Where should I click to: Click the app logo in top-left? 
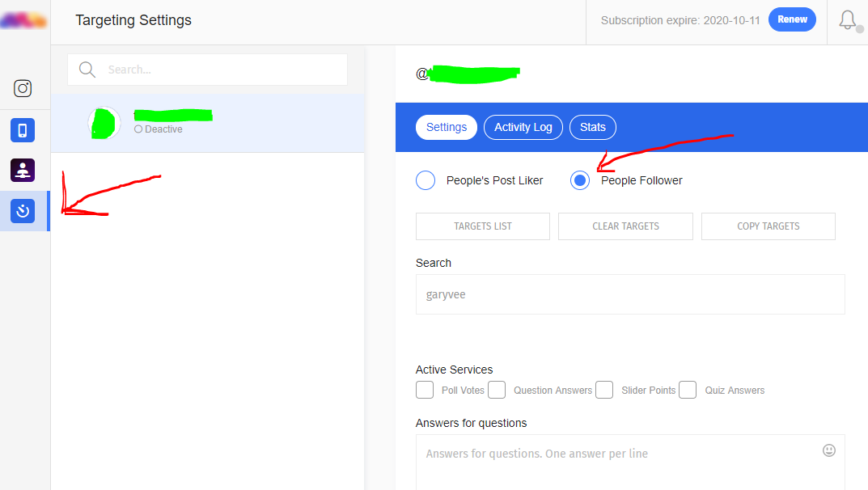[23, 21]
